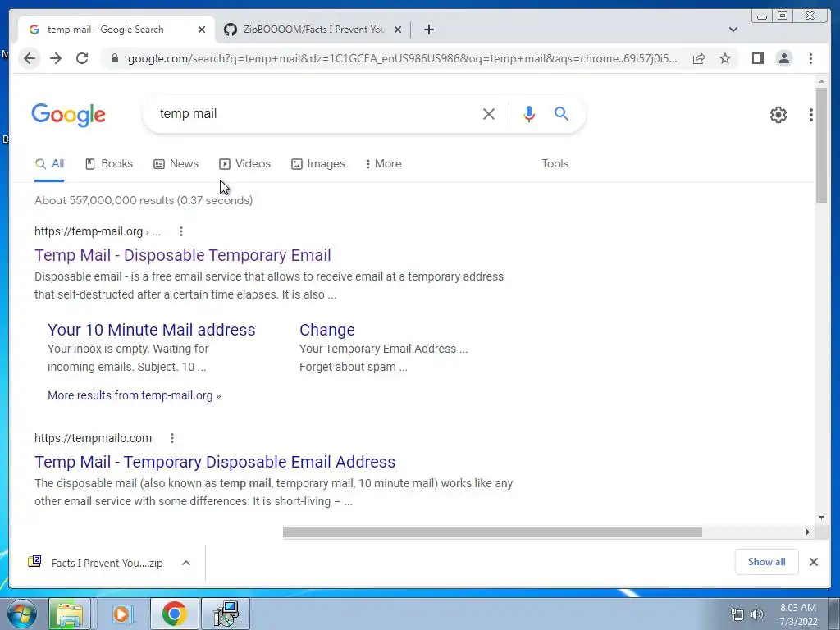The height and width of the screenshot is (630, 840).
Task: Open Temp Mail - Temporary Disposable Email Address
Action: (x=215, y=462)
